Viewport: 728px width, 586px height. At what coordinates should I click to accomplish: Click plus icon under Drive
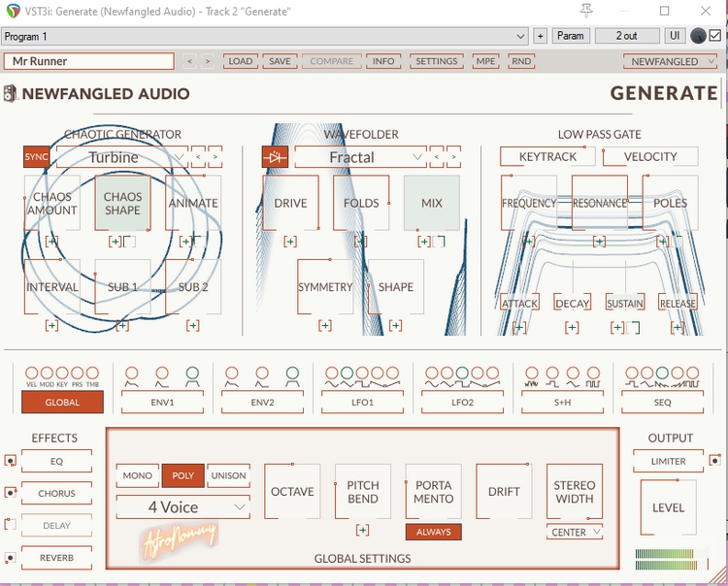click(290, 242)
